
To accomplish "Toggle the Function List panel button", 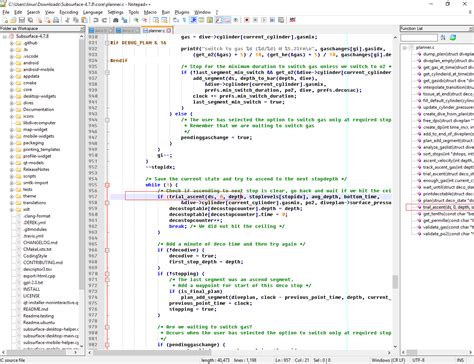I will point(218,20).
